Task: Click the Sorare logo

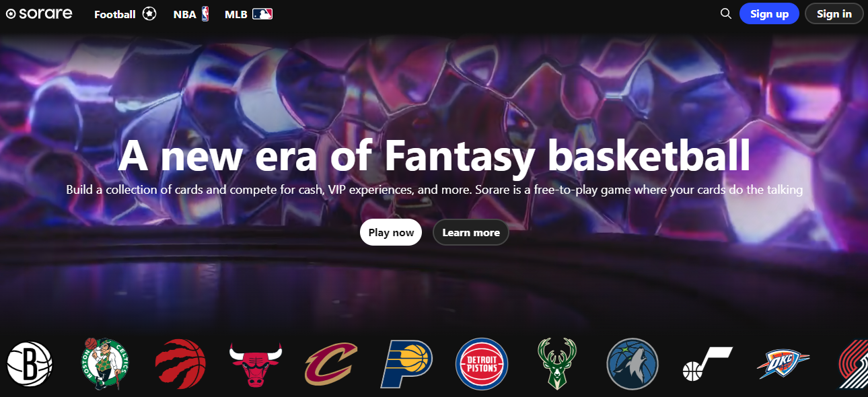Action: pyautogui.click(x=39, y=13)
